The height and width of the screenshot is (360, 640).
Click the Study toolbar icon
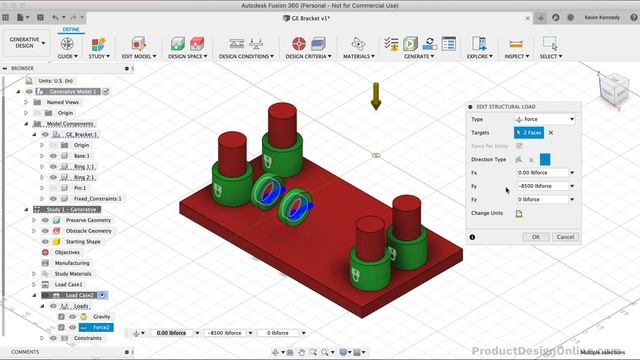(98, 44)
